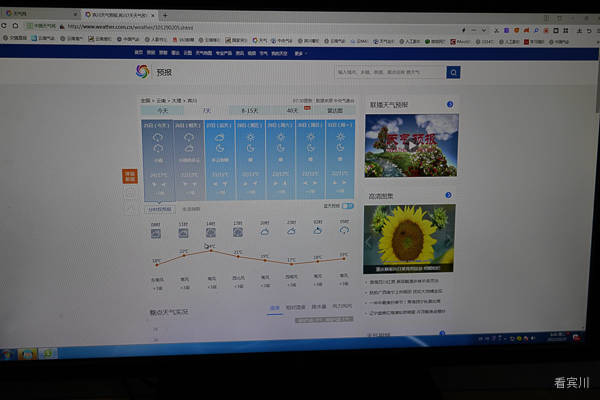Select the 7天 forecast tab
Screen dimensions: 600x400
207,111
